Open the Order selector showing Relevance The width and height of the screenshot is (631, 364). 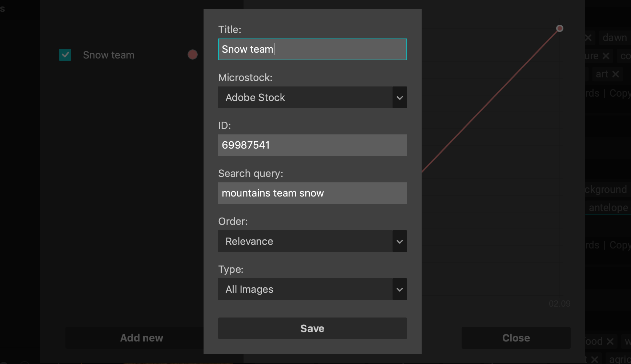pos(312,241)
